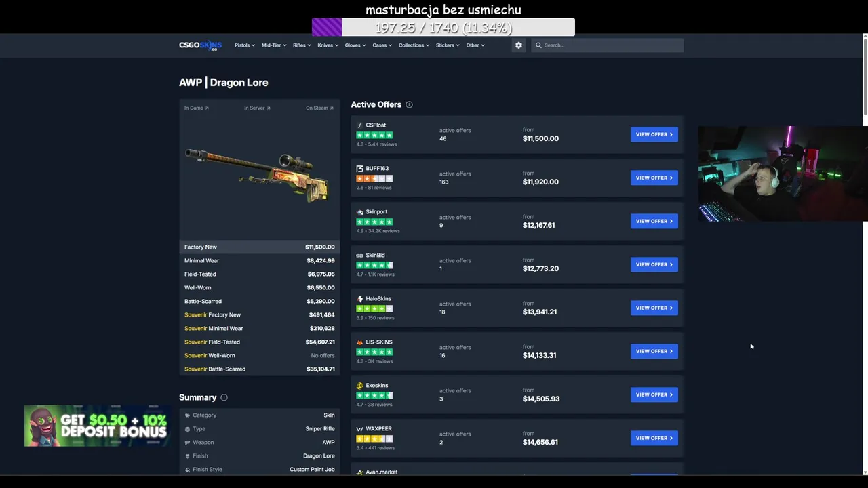This screenshot has height=488, width=868.
Task: Click the deposit bonus ad banner
Action: (x=97, y=426)
